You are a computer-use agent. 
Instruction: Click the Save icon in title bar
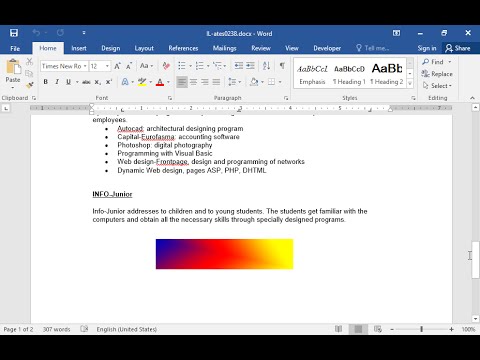[x=14, y=33]
